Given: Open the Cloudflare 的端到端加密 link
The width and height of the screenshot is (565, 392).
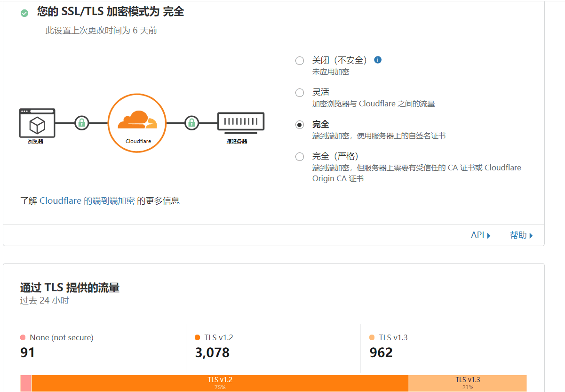Looking at the screenshot, I should (x=87, y=201).
